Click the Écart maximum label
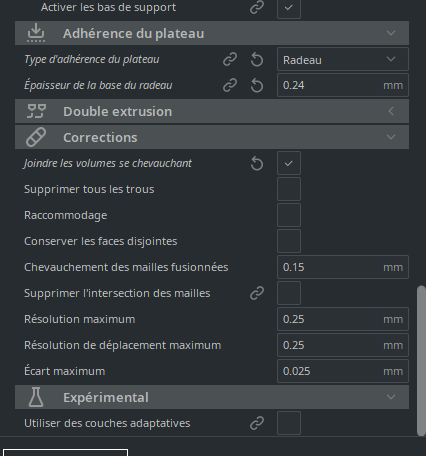The width and height of the screenshot is (426, 456). (x=65, y=371)
